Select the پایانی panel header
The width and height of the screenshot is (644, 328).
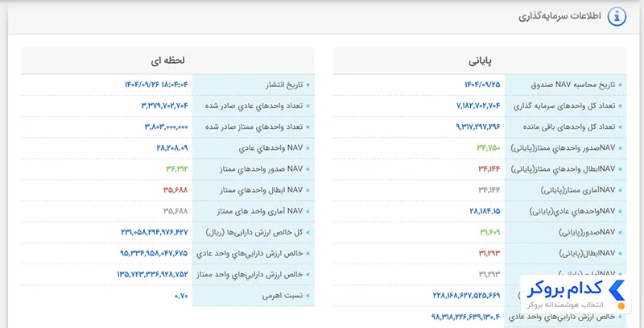click(x=480, y=60)
